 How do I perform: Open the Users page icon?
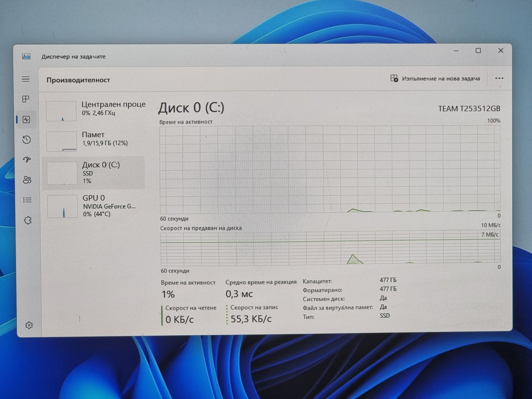coord(27,180)
